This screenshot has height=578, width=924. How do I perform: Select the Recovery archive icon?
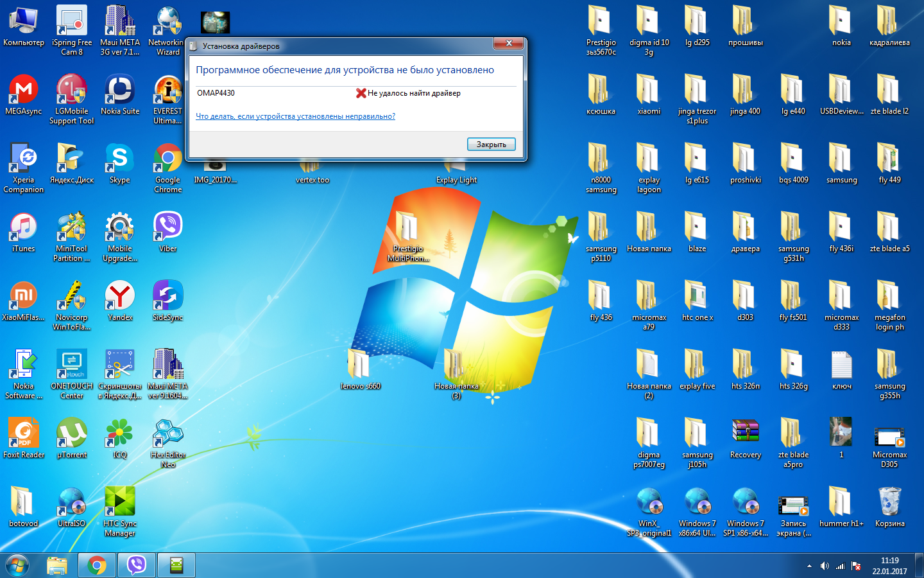[745, 438]
